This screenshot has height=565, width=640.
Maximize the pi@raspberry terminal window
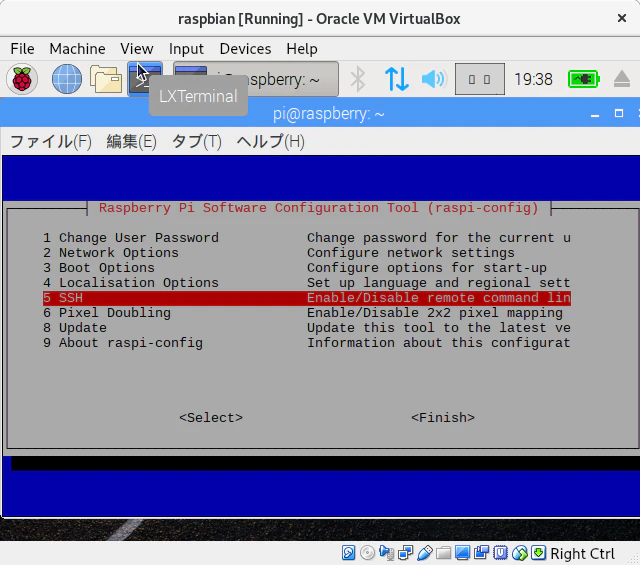pyautogui.click(x=619, y=113)
